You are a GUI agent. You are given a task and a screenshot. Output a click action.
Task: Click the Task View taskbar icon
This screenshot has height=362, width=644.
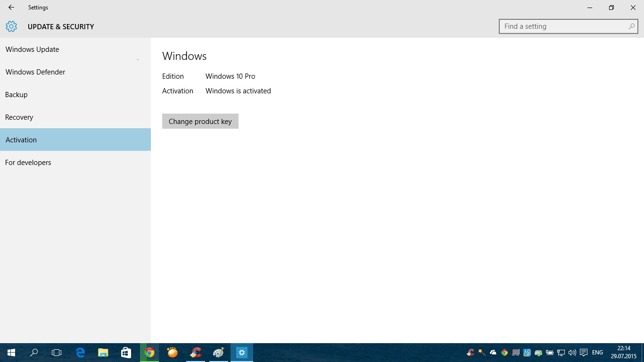tap(57, 353)
